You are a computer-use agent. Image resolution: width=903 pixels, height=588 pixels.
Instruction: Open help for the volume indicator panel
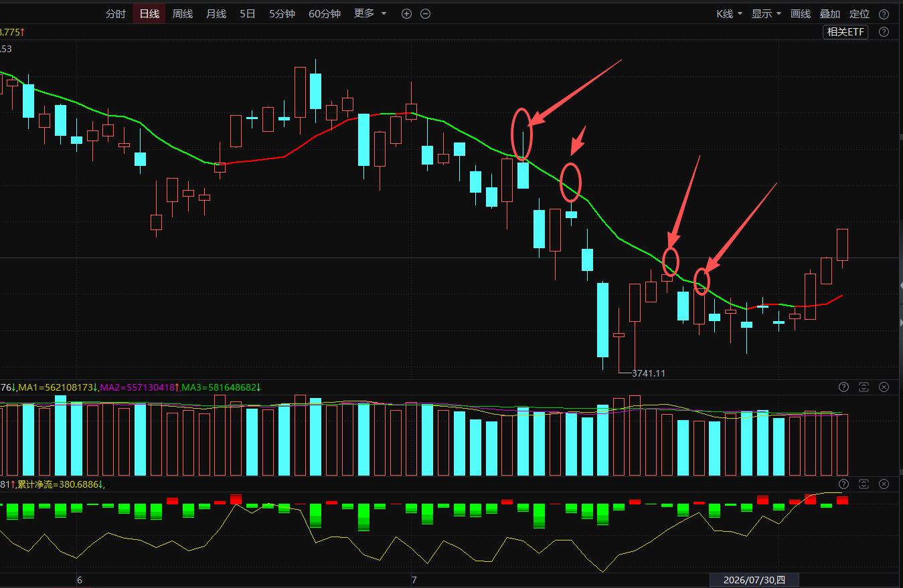pos(843,387)
